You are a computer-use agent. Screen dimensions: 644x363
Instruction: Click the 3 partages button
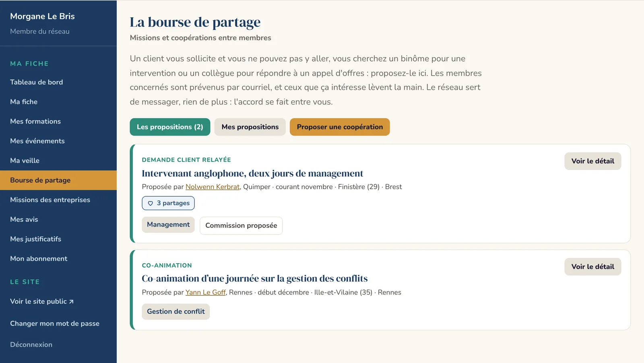pyautogui.click(x=168, y=203)
